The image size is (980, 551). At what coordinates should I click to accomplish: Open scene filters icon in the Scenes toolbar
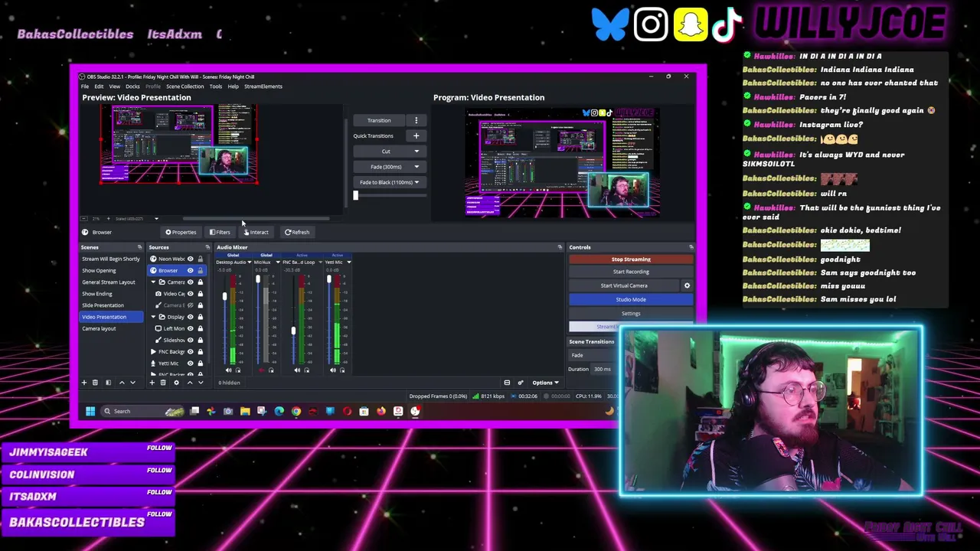(109, 383)
